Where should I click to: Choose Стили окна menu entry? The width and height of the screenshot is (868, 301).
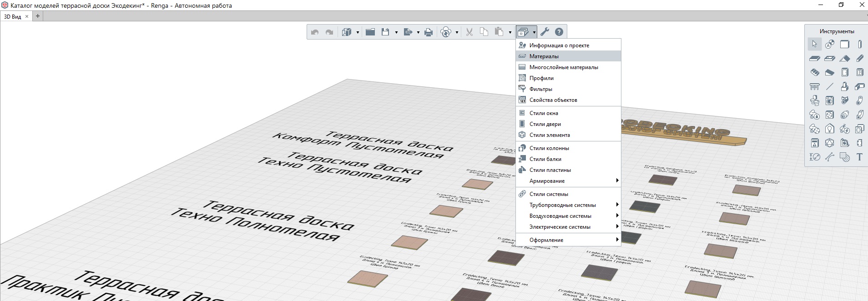(568, 113)
